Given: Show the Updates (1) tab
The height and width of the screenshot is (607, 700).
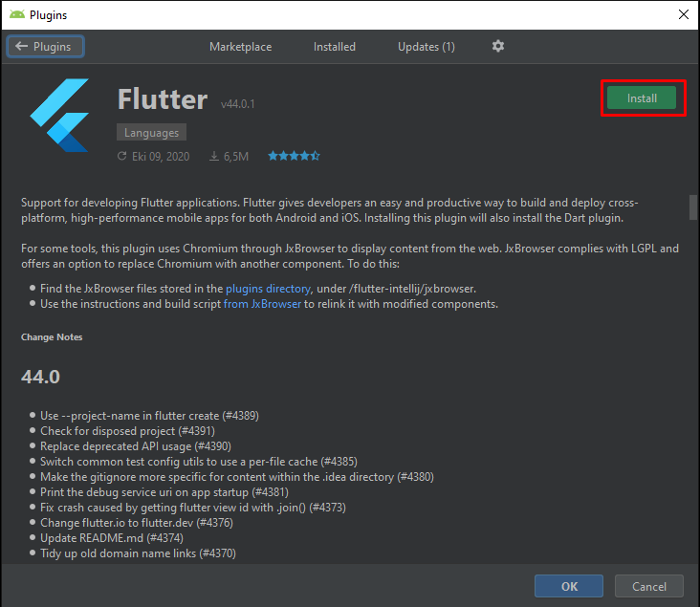Looking at the screenshot, I should coord(427,47).
